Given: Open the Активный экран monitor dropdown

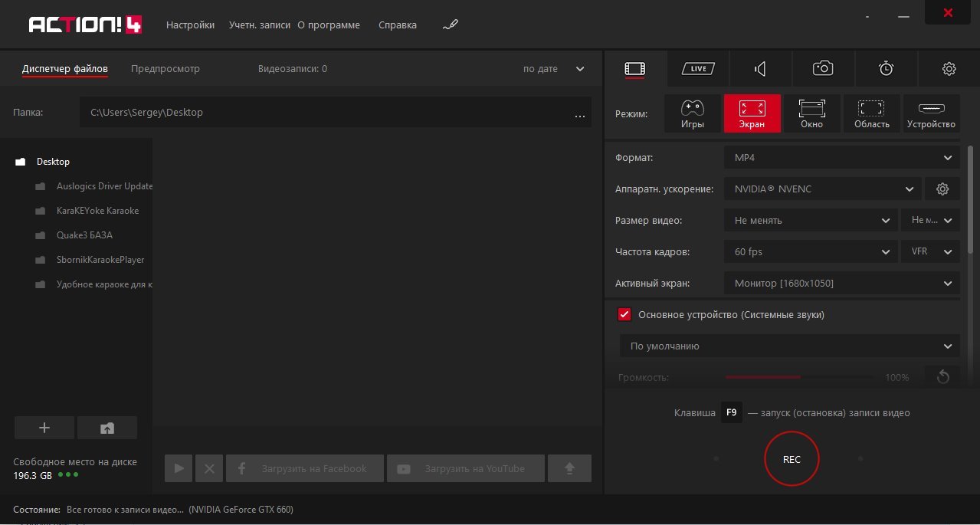Looking at the screenshot, I should 842,283.
